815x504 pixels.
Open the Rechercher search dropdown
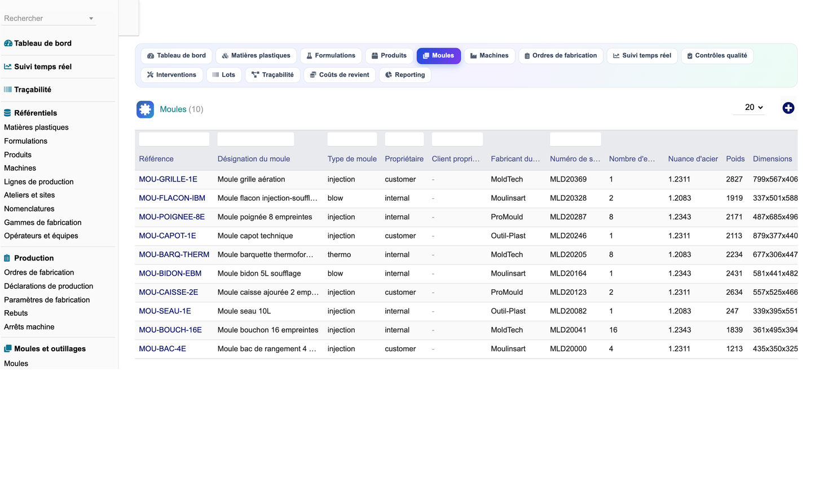[49, 19]
